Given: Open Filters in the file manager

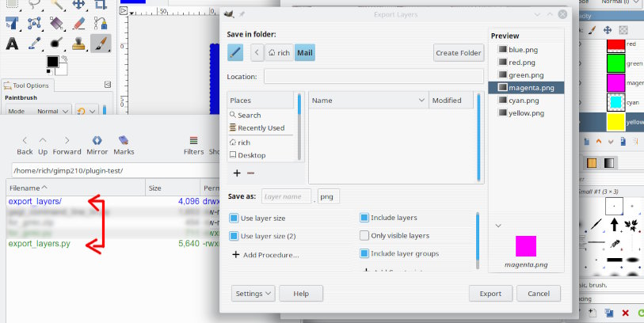Looking at the screenshot, I should tap(193, 146).
